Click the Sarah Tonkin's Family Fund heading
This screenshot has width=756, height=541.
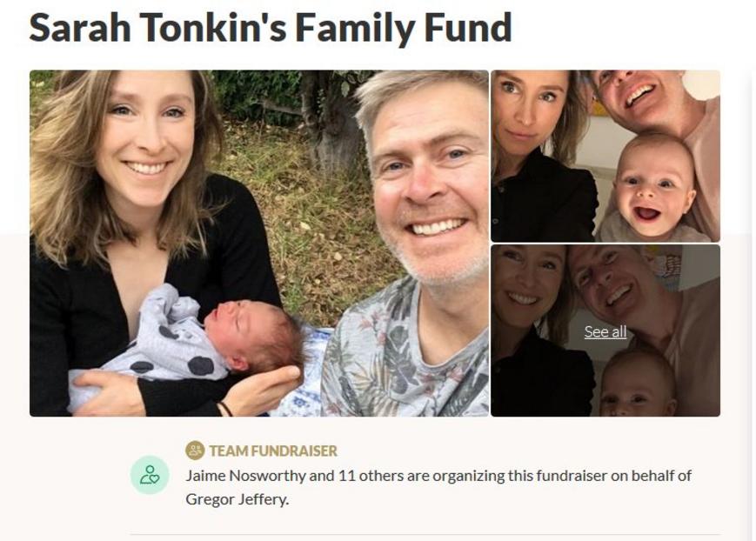(x=271, y=28)
